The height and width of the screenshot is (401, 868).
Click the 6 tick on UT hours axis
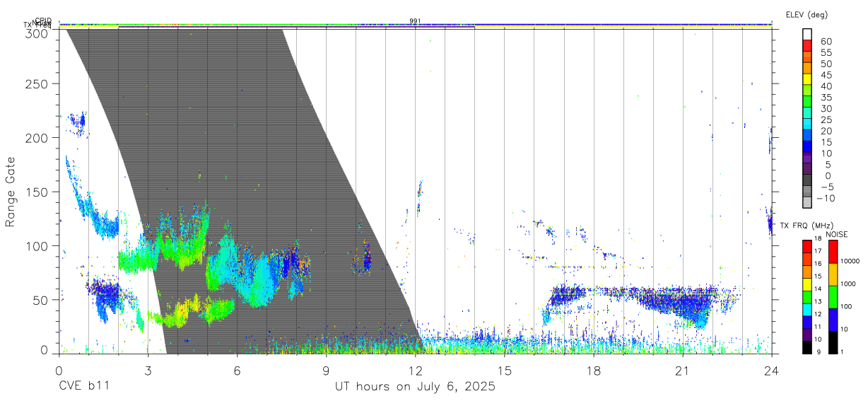237,371
